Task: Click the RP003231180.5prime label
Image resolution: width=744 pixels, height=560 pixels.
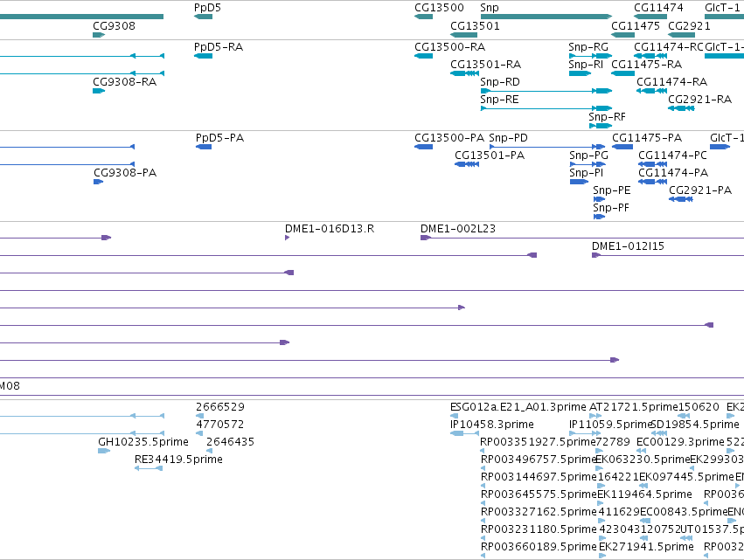Action: 538,529
